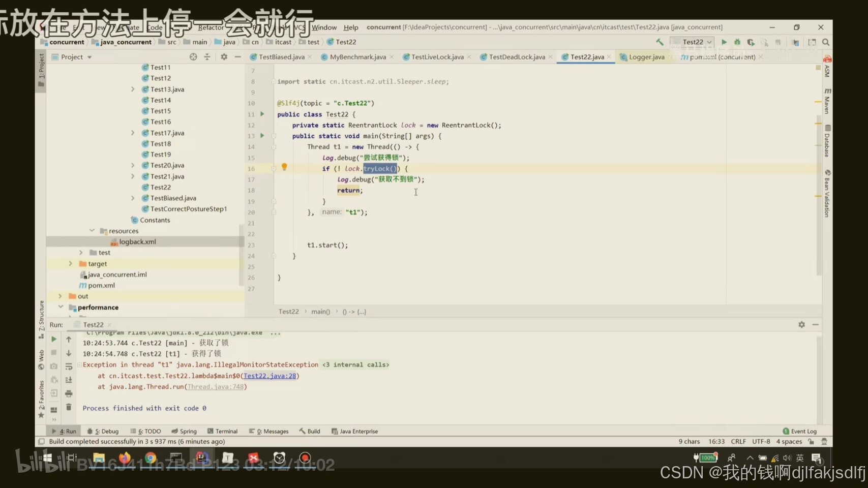
Task: Open Test22.java:28 link in stack trace
Action: 270,376
